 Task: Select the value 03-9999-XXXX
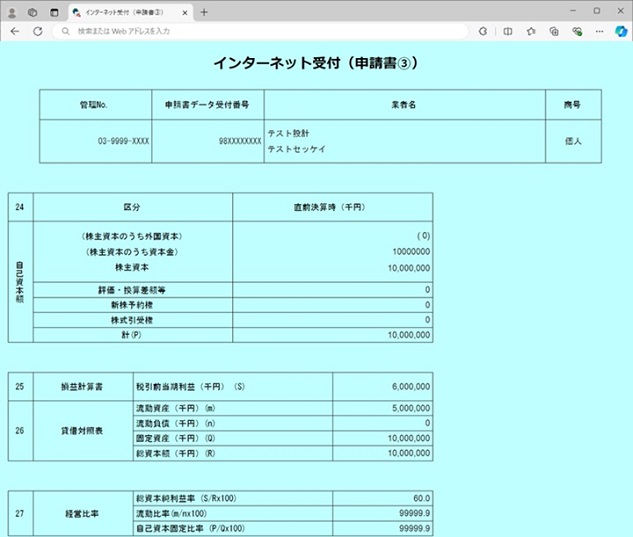(x=123, y=141)
